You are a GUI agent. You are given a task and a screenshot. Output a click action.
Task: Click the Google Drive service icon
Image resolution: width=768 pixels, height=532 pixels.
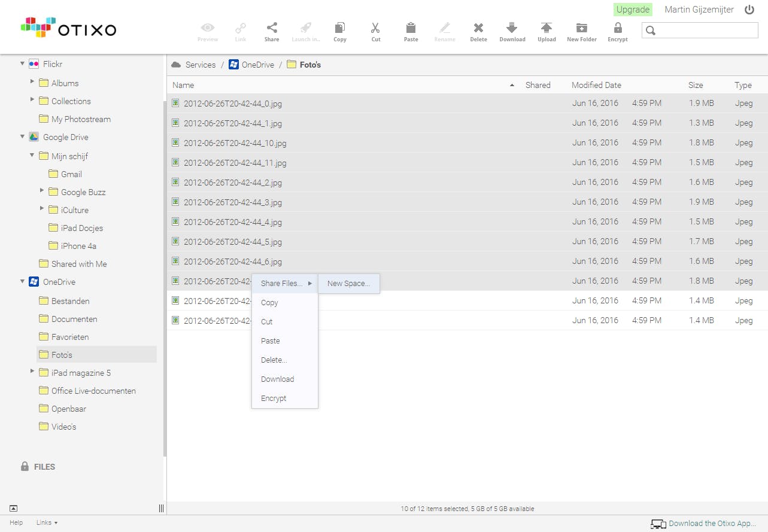point(34,137)
